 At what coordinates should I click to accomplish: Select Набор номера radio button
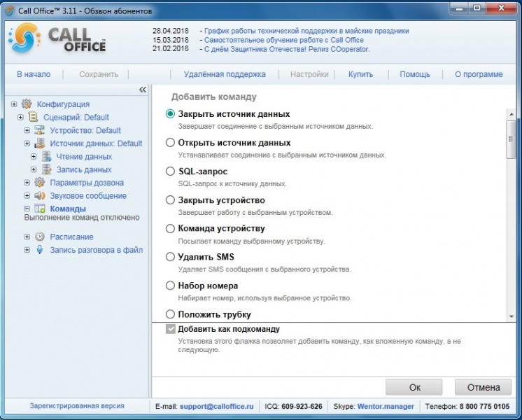pyautogui.click(x=170, y=286)
